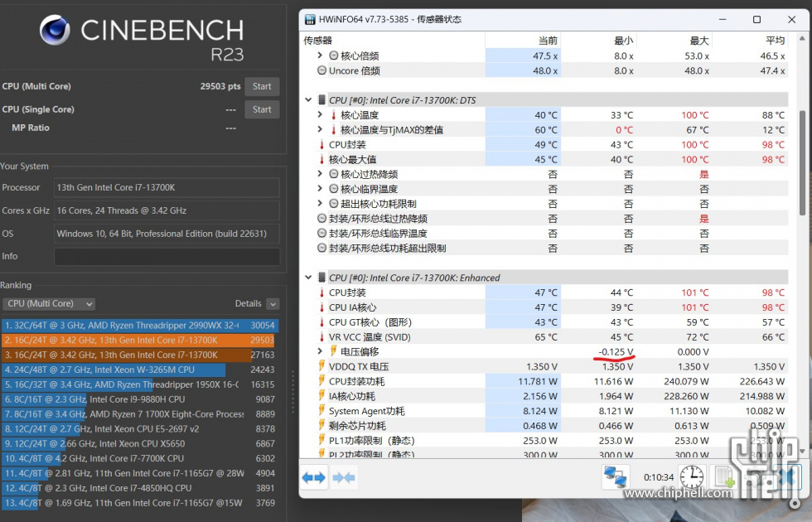Start logging with the sheet-and-plus icon
812x522 pixels.
(x=723, y=477)
